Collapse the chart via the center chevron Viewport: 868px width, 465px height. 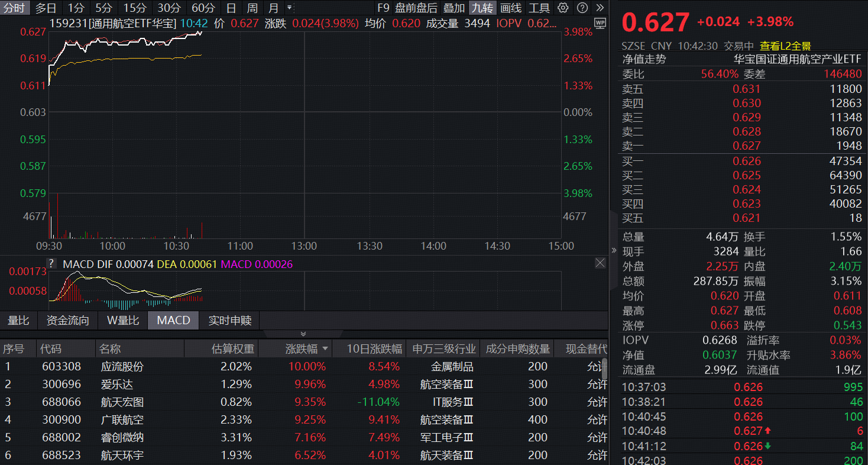[303, 333]
